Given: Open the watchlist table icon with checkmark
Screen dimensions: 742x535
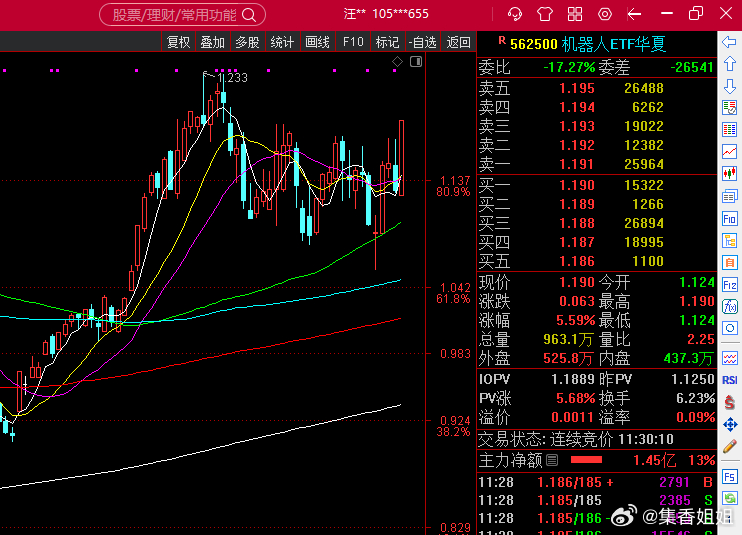Looking at the screenshot, I should 729,107.
